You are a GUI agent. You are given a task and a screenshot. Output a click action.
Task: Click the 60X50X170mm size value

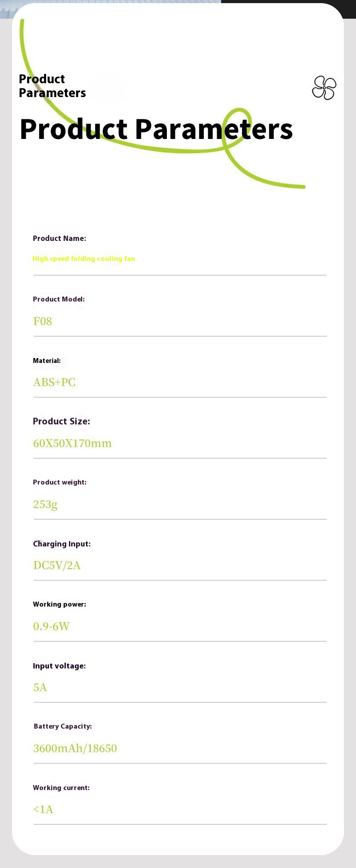click(x=72, y=443)
